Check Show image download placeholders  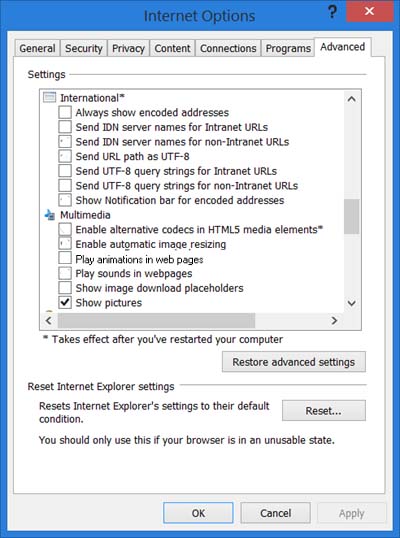coord(65,288)
